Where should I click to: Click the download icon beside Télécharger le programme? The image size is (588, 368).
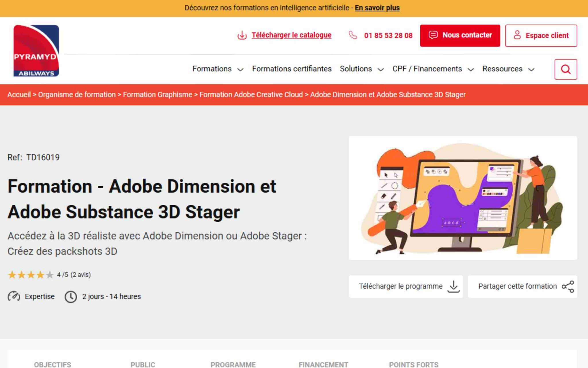click(454, 287)
